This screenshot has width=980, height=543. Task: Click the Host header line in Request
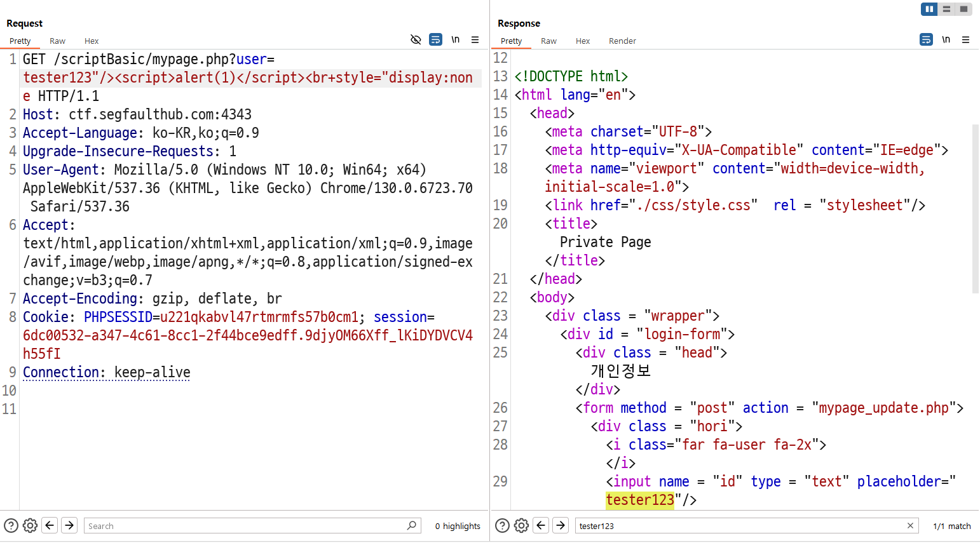(137, 114)
